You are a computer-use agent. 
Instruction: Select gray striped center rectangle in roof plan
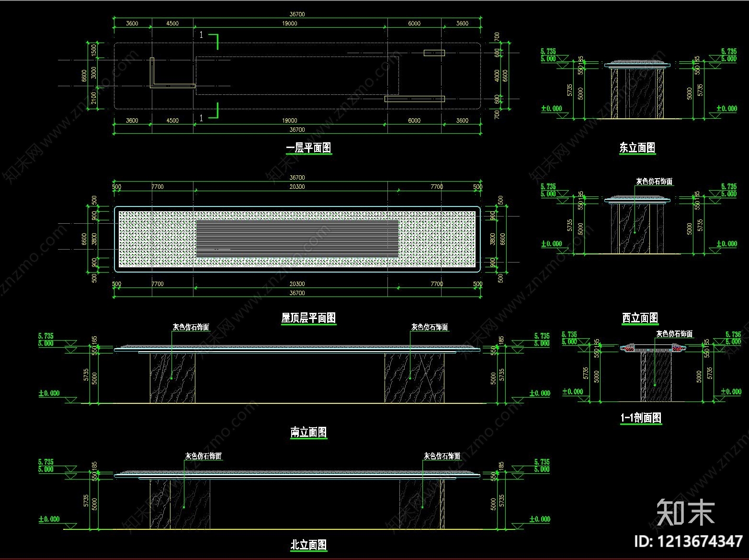coord(297,239)
